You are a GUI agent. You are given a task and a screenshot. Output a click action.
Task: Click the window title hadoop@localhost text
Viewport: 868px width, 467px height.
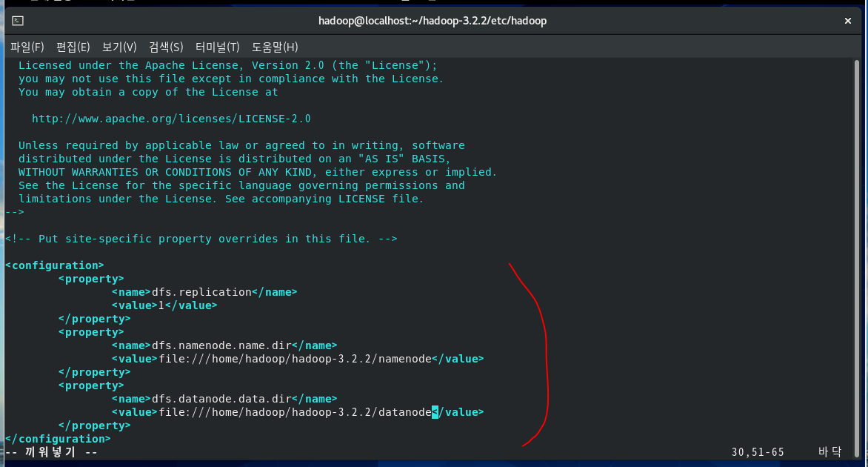click(433, 21)
